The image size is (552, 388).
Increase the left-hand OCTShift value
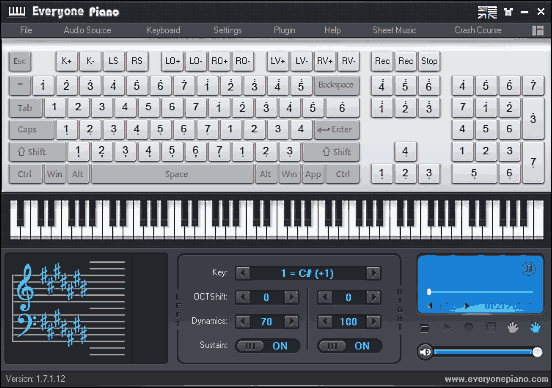coord(291,297)
